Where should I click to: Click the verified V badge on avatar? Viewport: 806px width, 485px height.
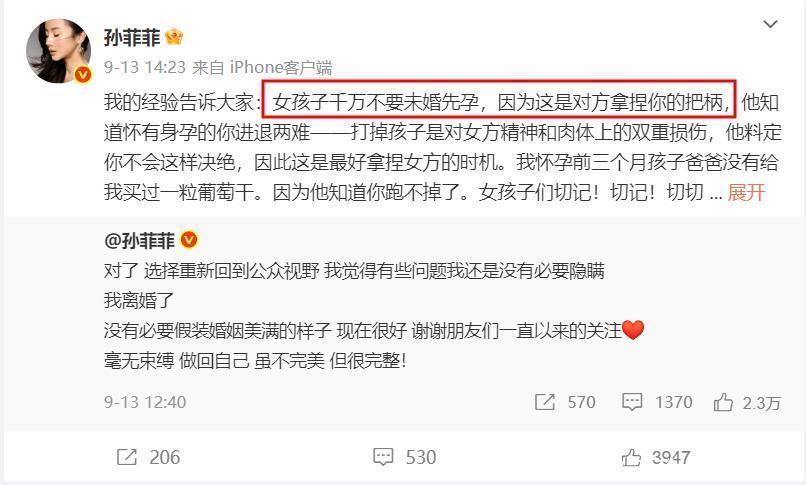click(x=83, y=75)
